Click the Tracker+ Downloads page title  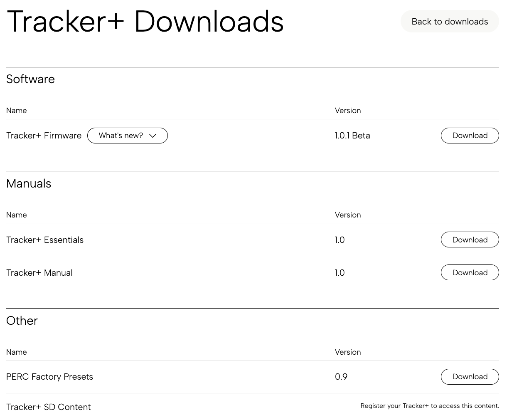tap(145, 21)
